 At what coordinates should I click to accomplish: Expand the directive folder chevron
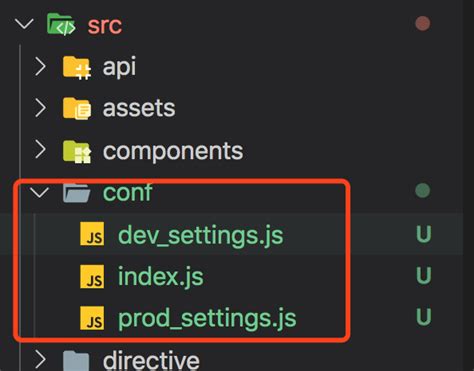[x=40, y=359]
